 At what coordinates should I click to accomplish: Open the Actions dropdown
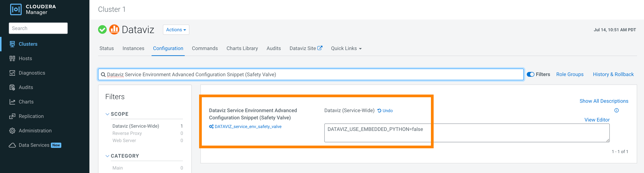point(176,30)
